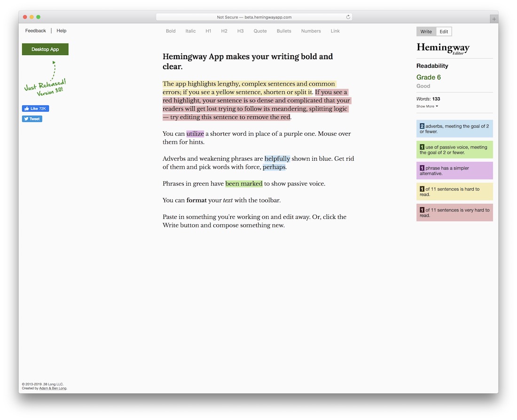Click the green highlighted phrase been marked
This screenshot has width=517, height=420.
(244, 184)
